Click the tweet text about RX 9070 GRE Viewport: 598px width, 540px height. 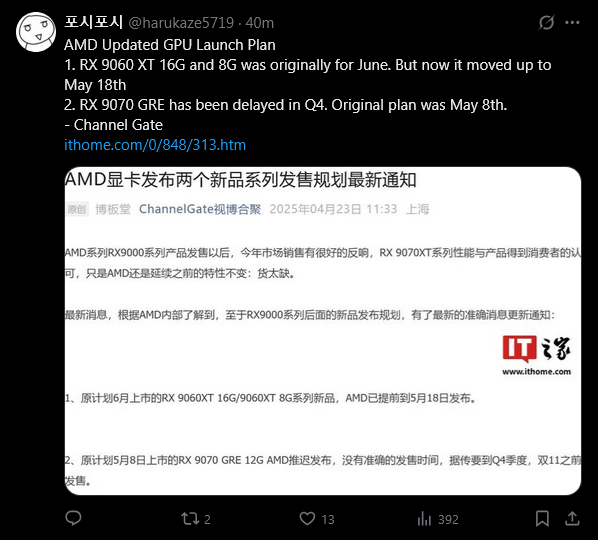click(x=286, y=105)
